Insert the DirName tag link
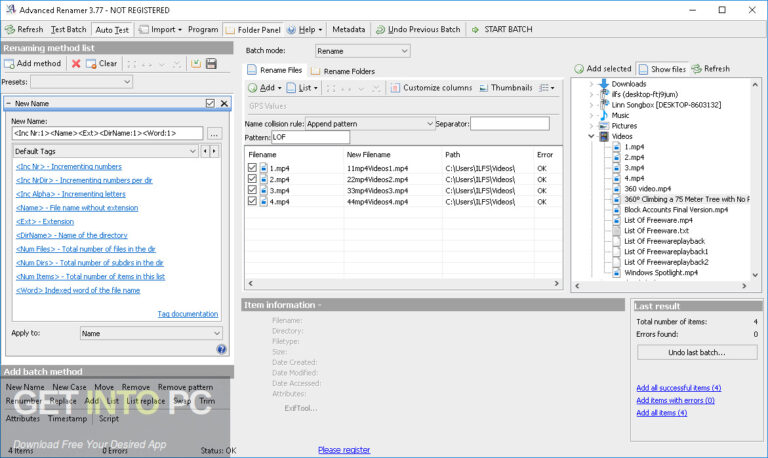Viewport: 768px width, 458px height. 72,235
